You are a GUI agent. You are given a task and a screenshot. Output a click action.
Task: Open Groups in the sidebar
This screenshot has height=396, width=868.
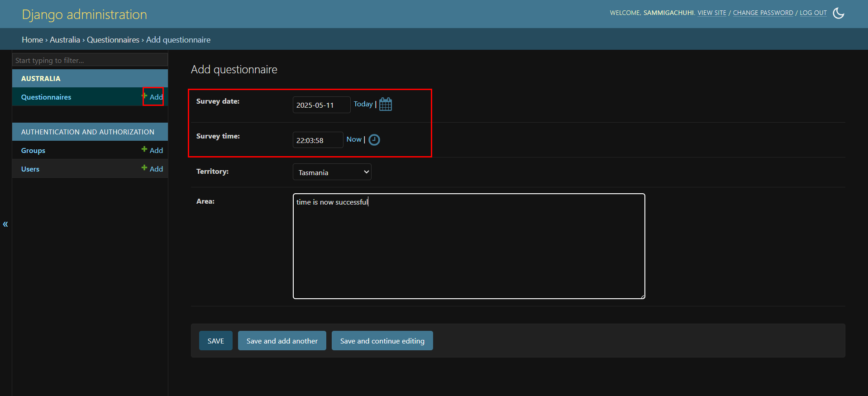tap(33, 150)
